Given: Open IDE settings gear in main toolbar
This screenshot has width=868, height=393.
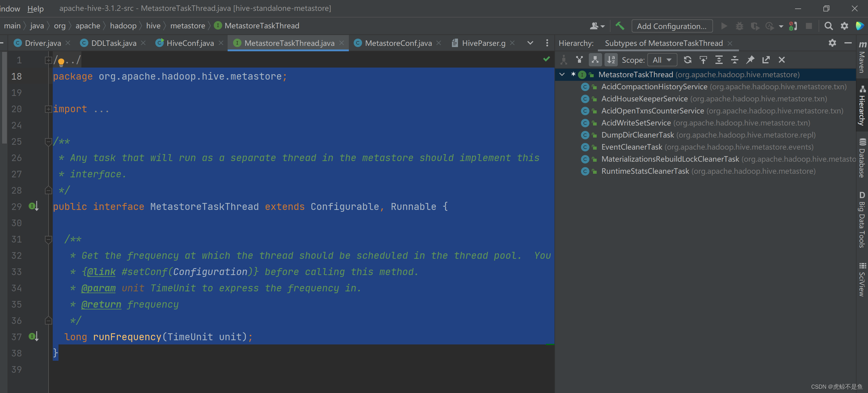Looking at the screenshot, I should [x=844, y=26].
